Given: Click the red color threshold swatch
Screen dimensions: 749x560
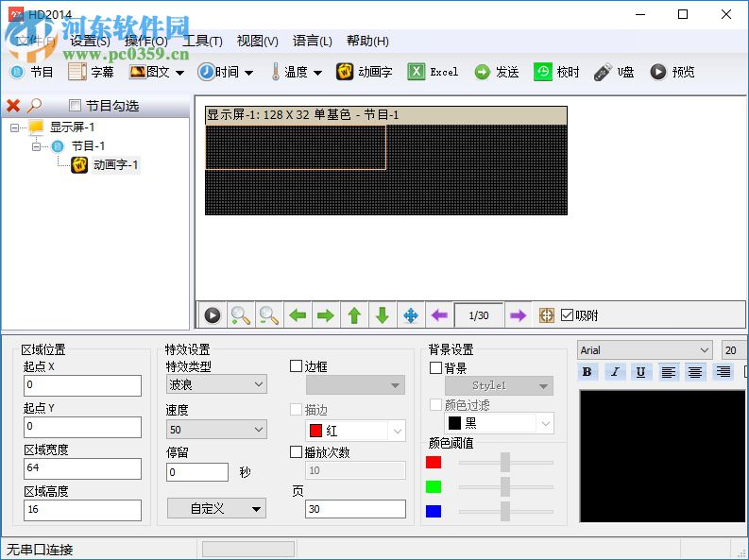Looking at the screenshot, I should (434, 462).
